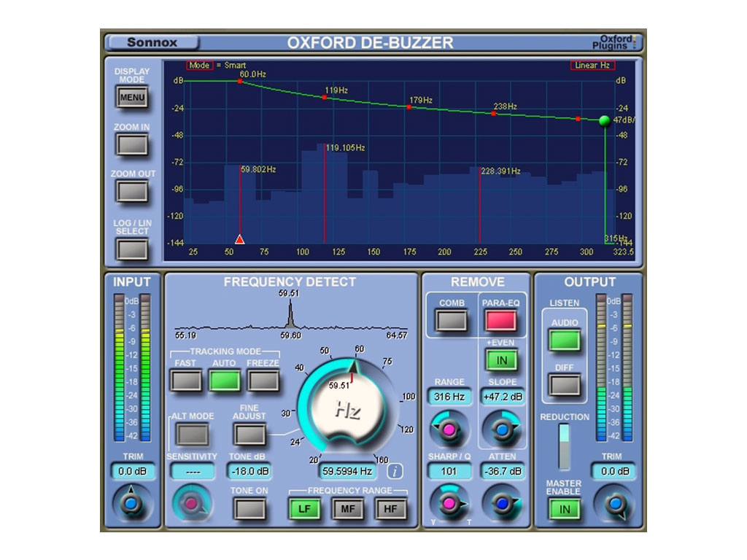Click the Sensitivity knob
Viewport: 747px width, 560px height.
tap(192, 503)
